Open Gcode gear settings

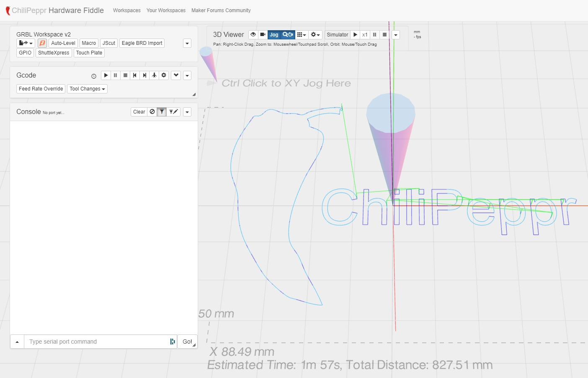click(x=164, y=75)
